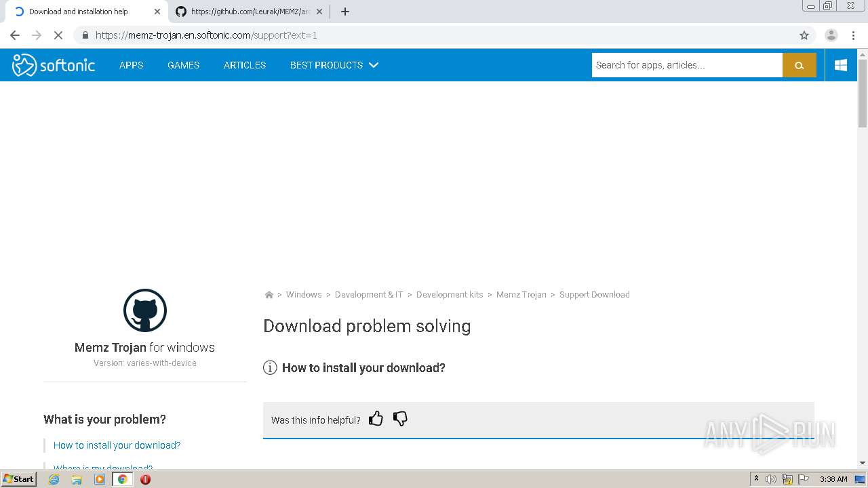The width and height of the screenshot is (868, 488).
Task: Click the Windows platform icon in header
Action: (841, 65)
